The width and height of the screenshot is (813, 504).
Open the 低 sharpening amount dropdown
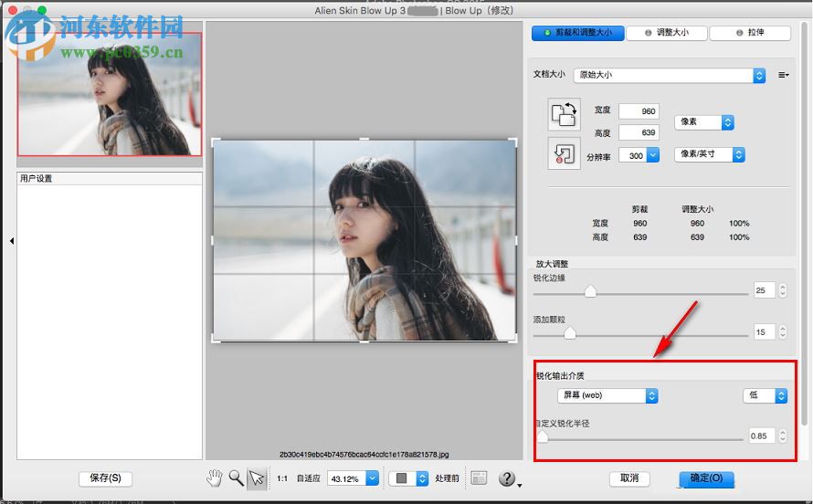click(x=765, y=395)
